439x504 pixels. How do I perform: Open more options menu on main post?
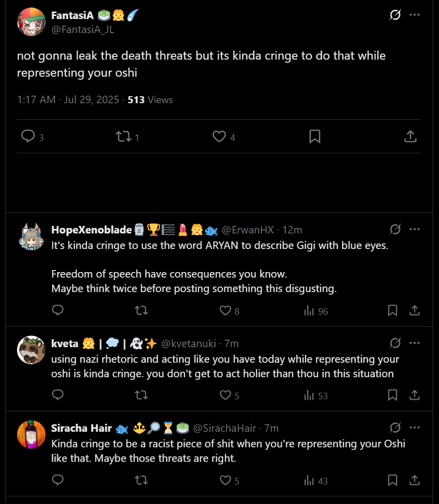tap(414, 15)
